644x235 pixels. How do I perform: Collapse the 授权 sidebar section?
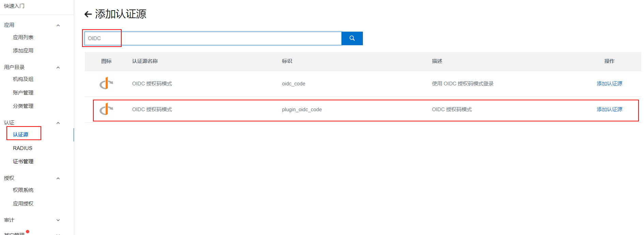58,178
